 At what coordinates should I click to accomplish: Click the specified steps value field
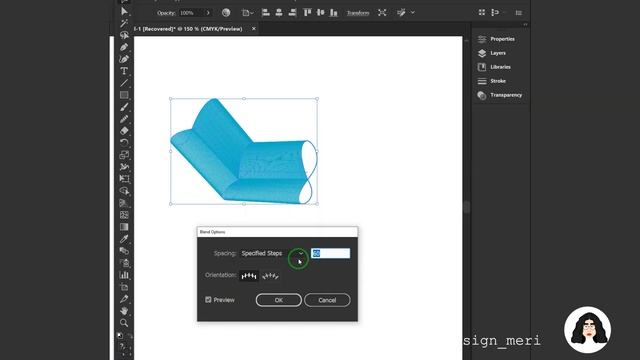(x=330, y=253)
